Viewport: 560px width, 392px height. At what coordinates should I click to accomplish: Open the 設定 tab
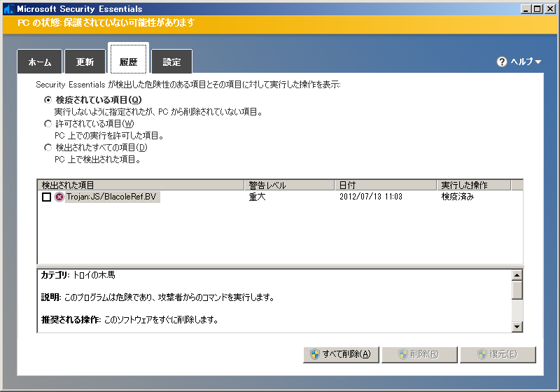click(171, 62)
